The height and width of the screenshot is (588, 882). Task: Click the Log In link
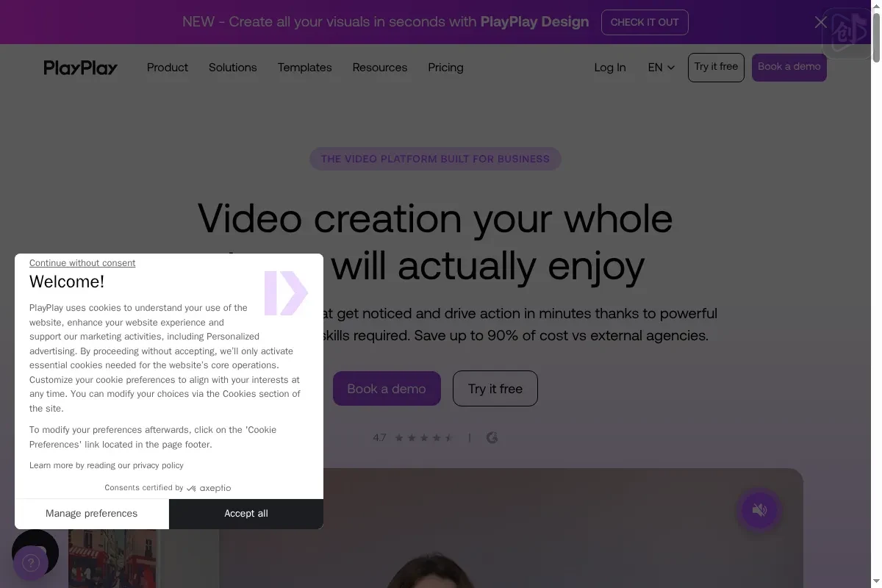(x=609, y=68)
